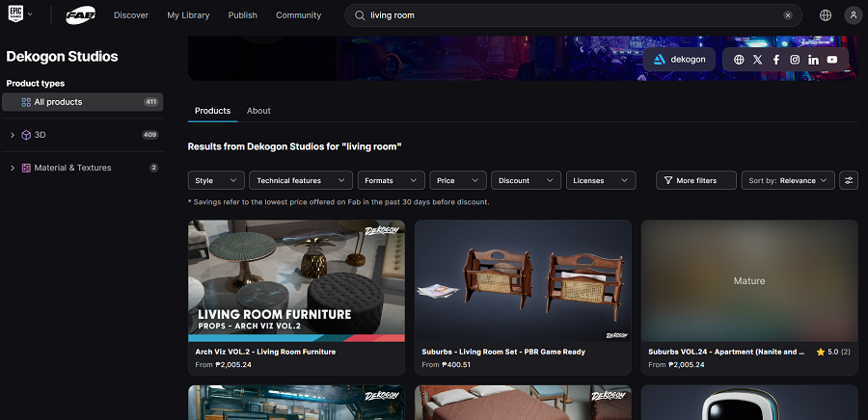Clear the search text with X icon
Screen dimensions: 868x420
[x=788, y=15]
